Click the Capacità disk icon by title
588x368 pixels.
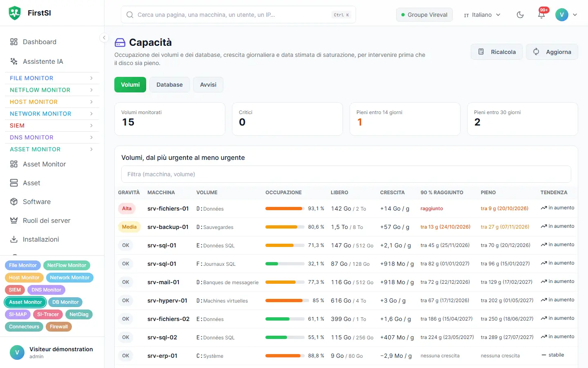(120, 43)
